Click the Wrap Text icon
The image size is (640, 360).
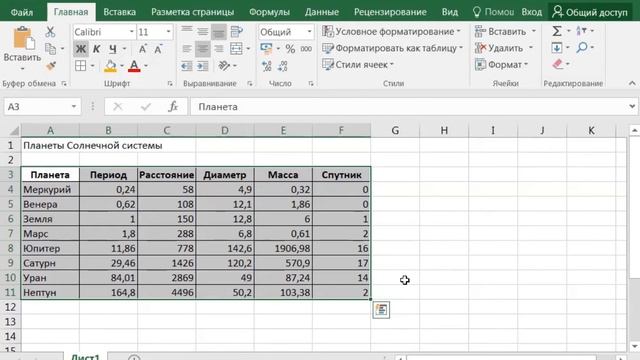point(236,31)
